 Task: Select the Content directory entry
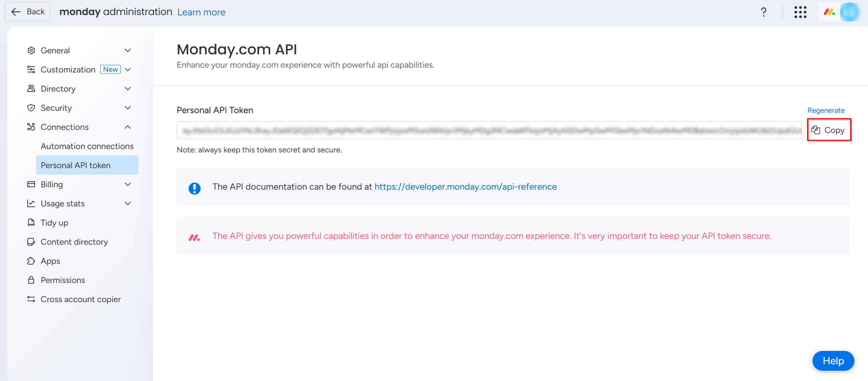coord(74,242)
